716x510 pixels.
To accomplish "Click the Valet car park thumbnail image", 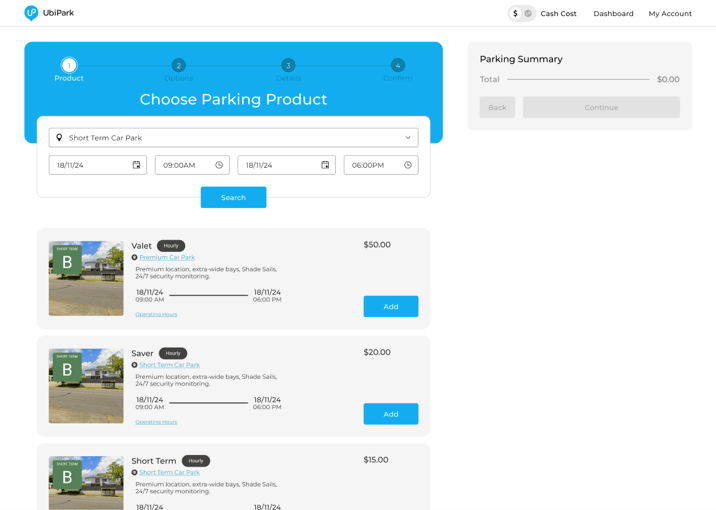I will 86,278.
